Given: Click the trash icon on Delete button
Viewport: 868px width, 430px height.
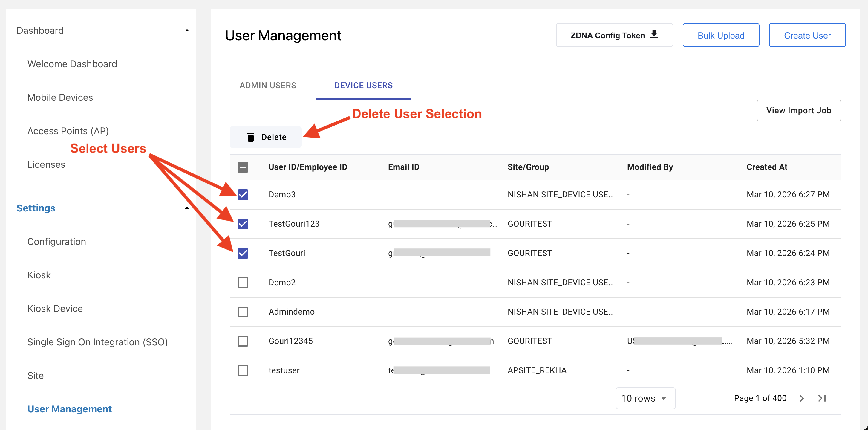Looking at the screenshot, I should pyautogui.click(x=250, y=137).
